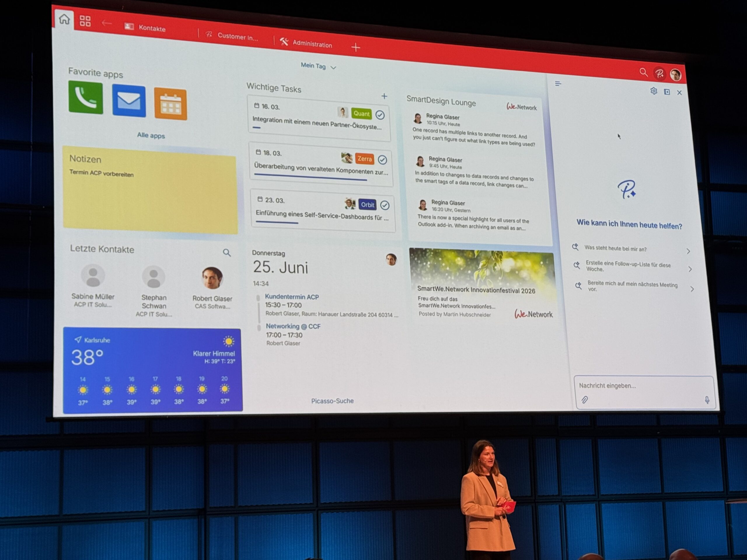Open the Alle apps link
Viewport: 747px width, 560px height.
point(151,135)
